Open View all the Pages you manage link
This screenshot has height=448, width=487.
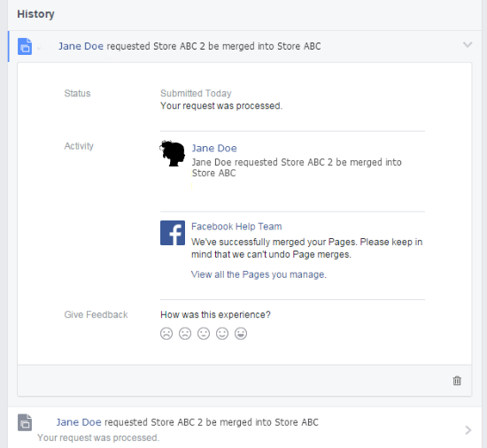point(259,274)
